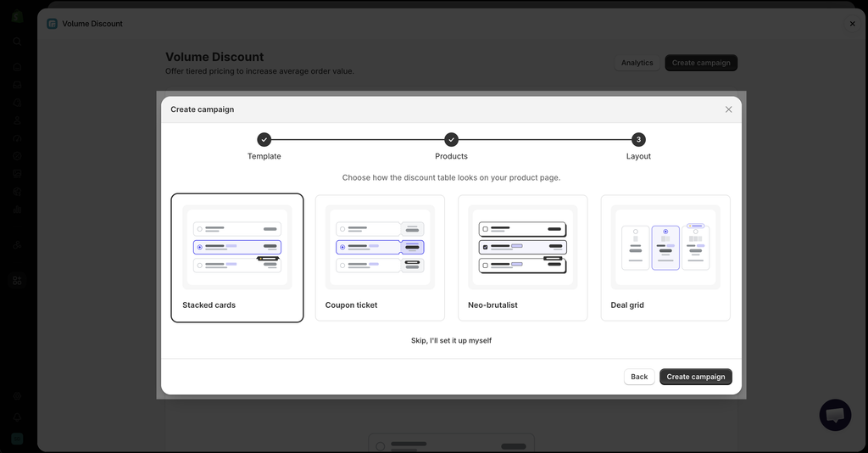868x453 pixels.
Task: Click Create campaign in dialog footer
Action: 696,377
